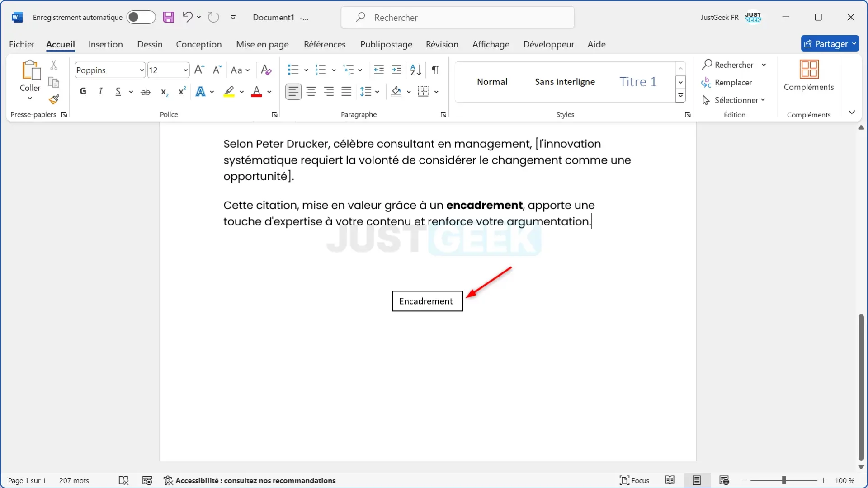
Task: Click the text effects A icon
Action: [x=200, y=92]
